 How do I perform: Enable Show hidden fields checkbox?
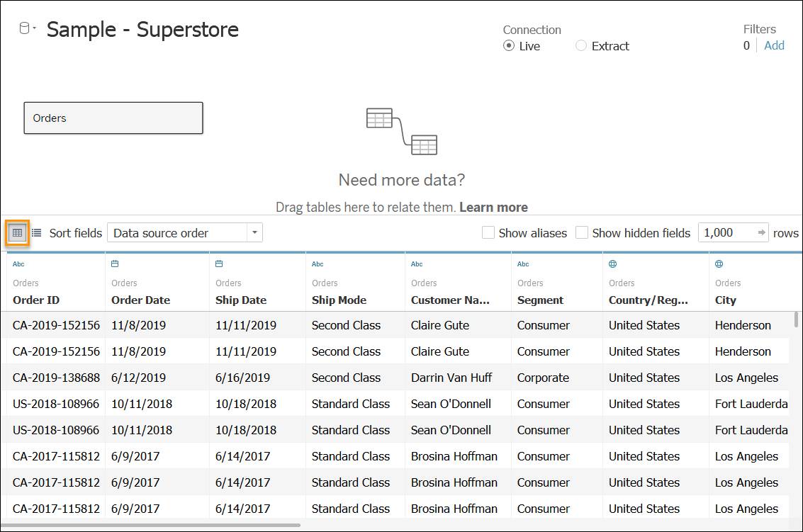pyautogui.click(x=581, y=232)
